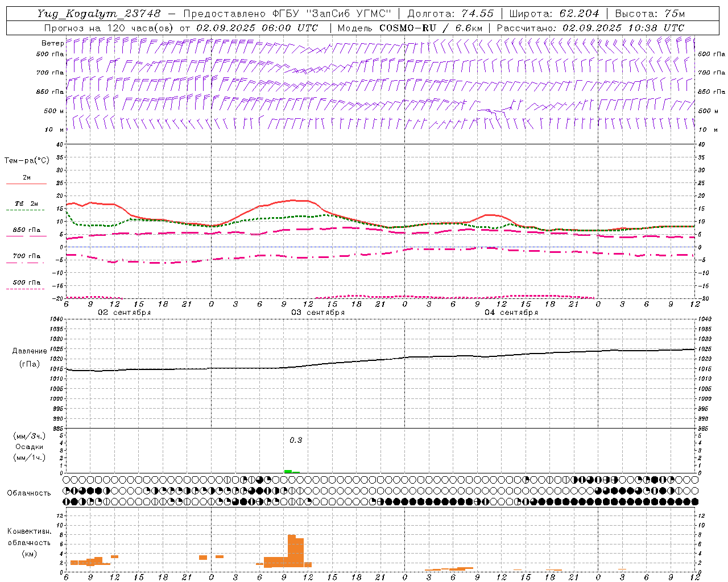
Task: Click the 0.3 precipitation amount value
Action: click(296, 440)
